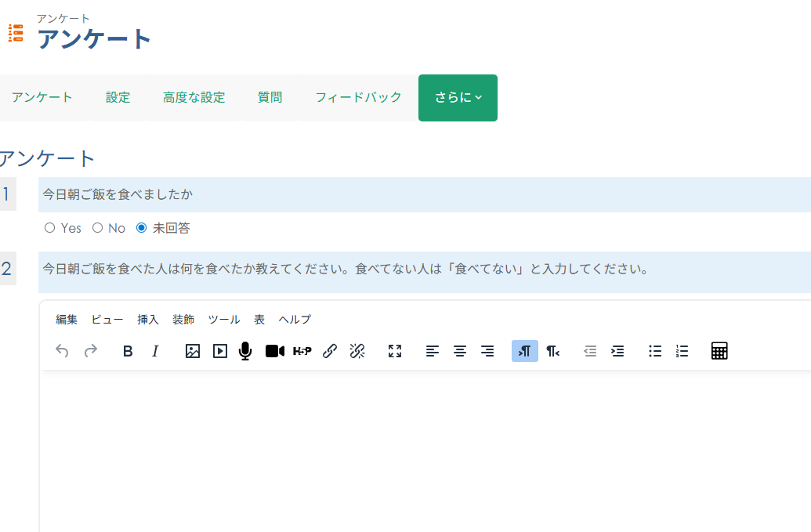The width and height of the screenshot is (811, 532).
Task: Toggle fullscreen mode in the editor
Action: pos(395,351)
